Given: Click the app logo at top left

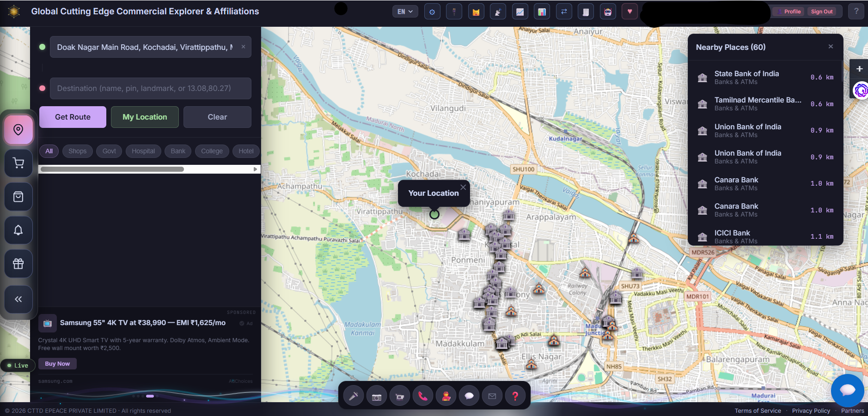Looking at the screenshot, I should (x=14, y=12).
